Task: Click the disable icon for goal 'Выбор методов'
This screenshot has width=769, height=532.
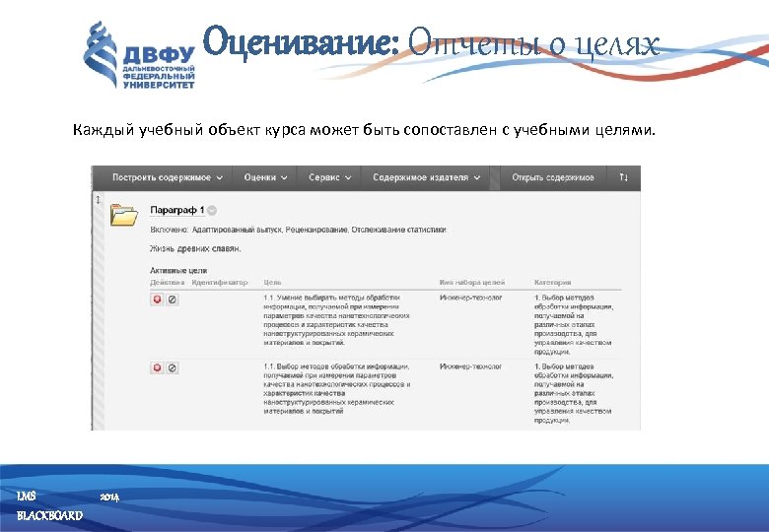Action: click(173, 367)
